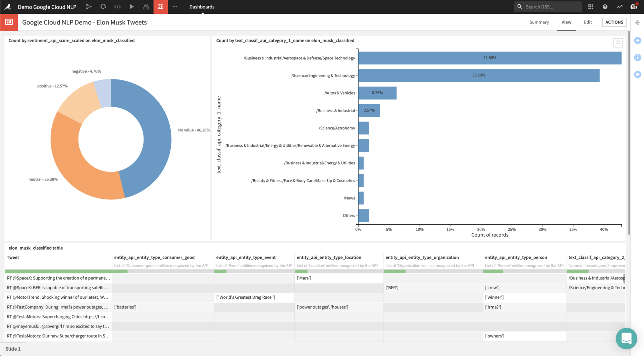Expand the category chart to fullscreen
The image size is (644, 356).
click(x=618, y=43)
